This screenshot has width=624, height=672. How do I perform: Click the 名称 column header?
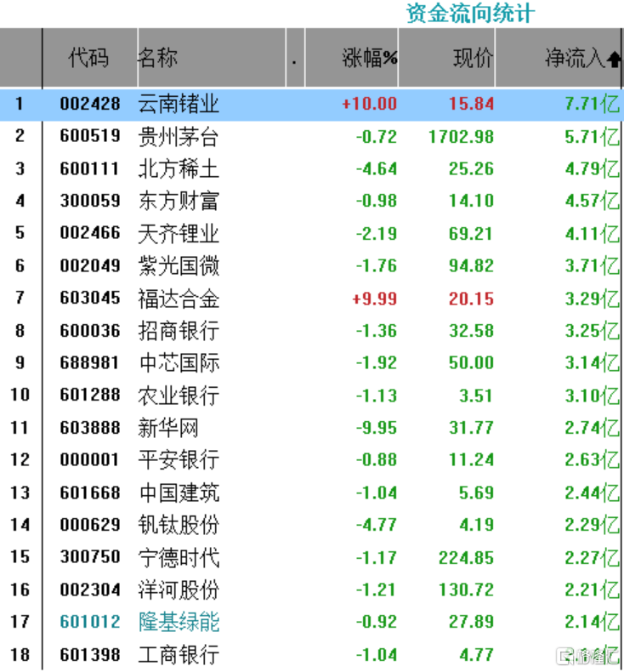pos(157,58)
